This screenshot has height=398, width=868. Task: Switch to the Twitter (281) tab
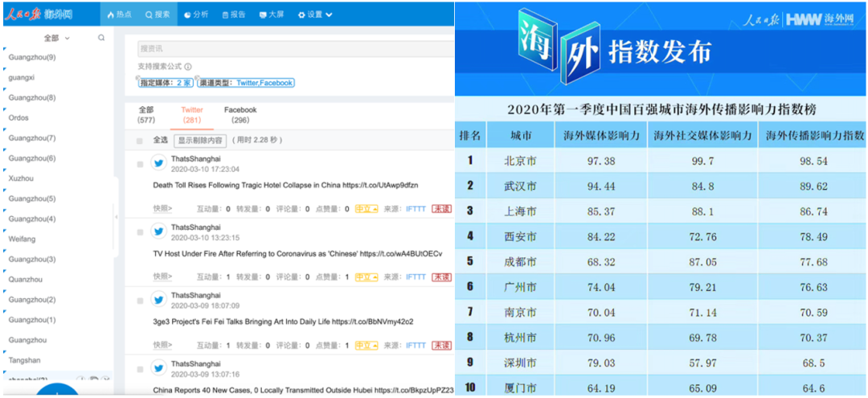coord(191,115)
